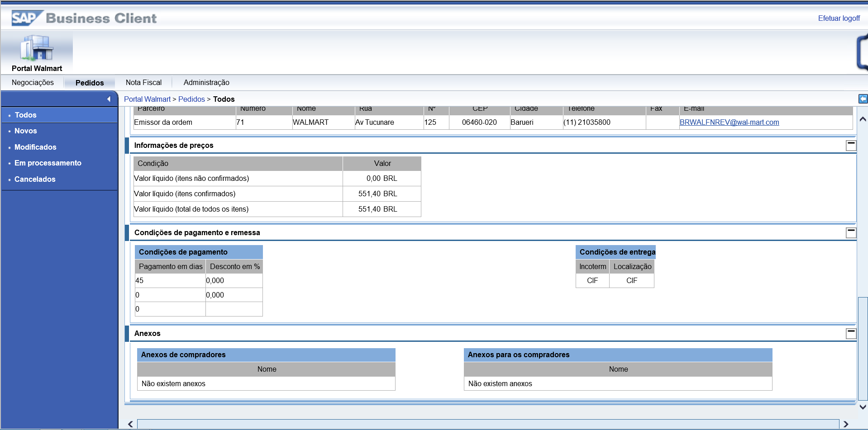Click horizontal scrollbar left arrow
The image size is (868, 430).
pos(130,424)
